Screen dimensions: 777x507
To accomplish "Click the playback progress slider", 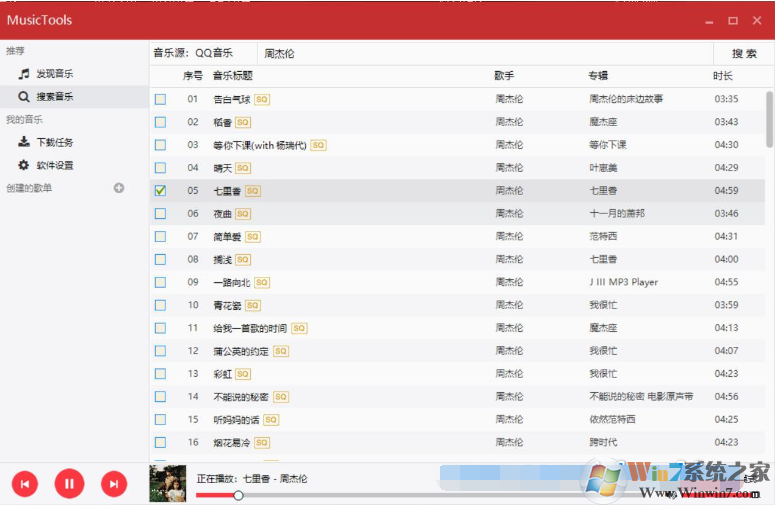I will click(400, 495).
